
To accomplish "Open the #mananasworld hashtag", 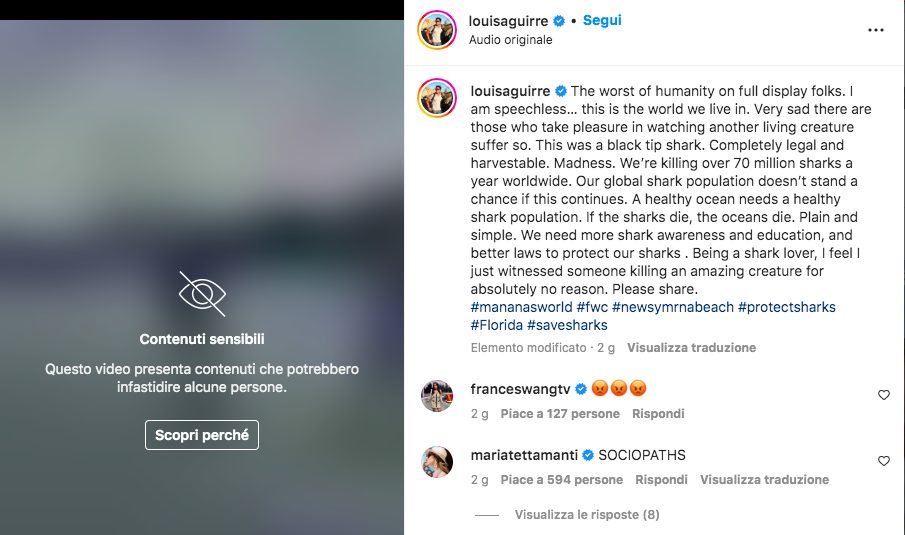I will click(521, 307).
